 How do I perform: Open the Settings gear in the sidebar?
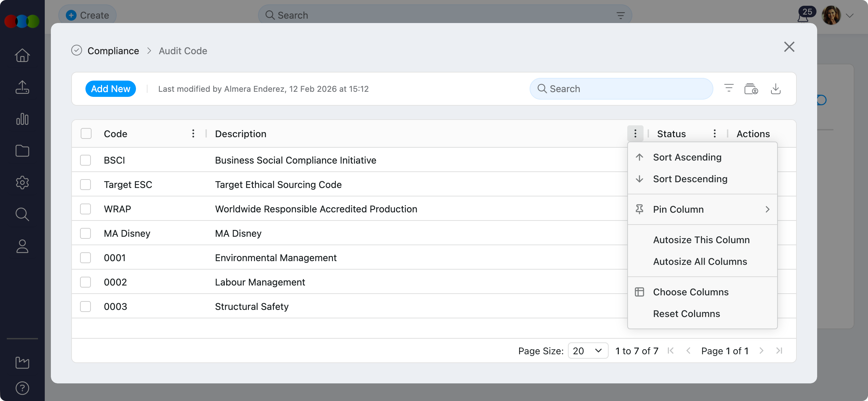point(22,183)
